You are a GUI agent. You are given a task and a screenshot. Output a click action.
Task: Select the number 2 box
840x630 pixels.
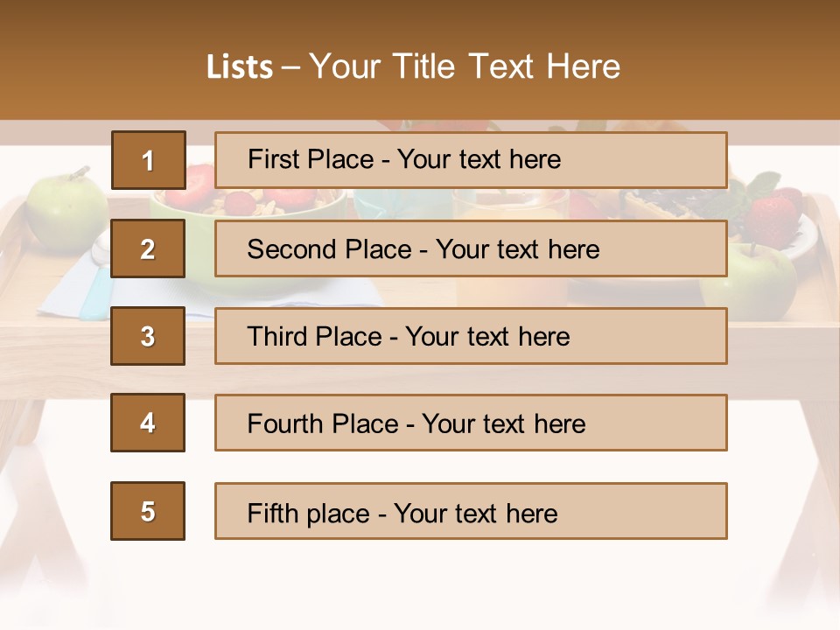click(148, 248)
